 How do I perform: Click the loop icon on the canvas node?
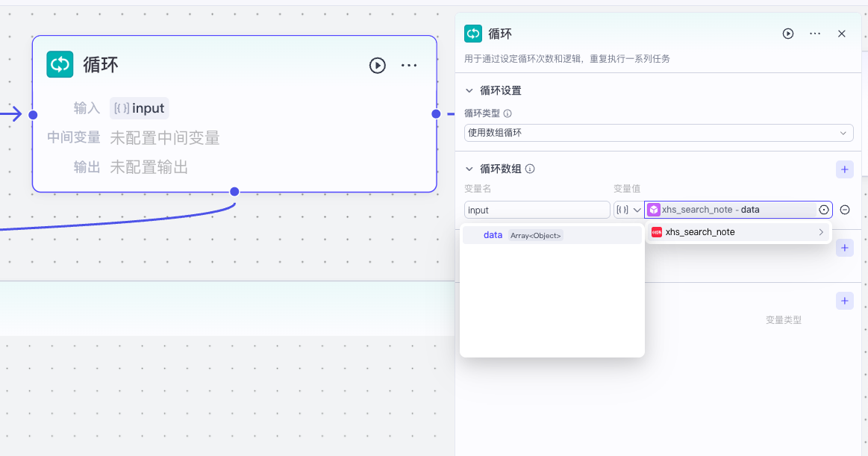click(60, 64)
